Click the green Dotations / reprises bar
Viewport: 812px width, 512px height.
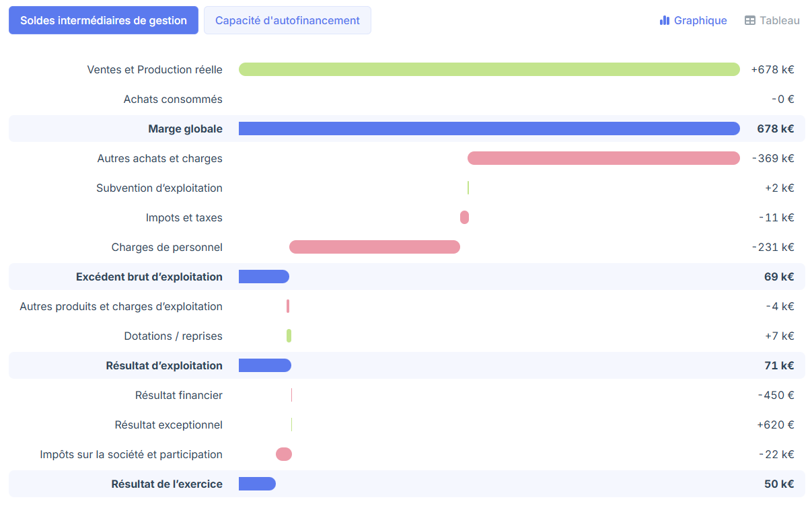(289, 336)
